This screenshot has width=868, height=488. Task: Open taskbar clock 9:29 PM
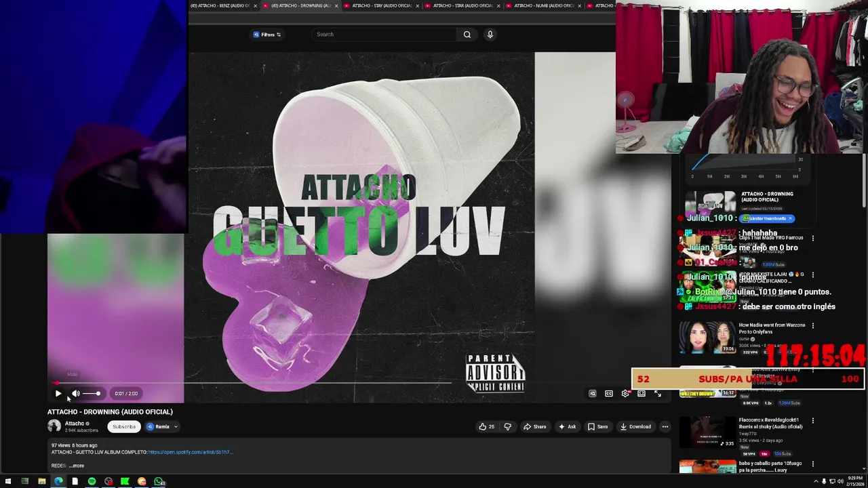[854, 482]
